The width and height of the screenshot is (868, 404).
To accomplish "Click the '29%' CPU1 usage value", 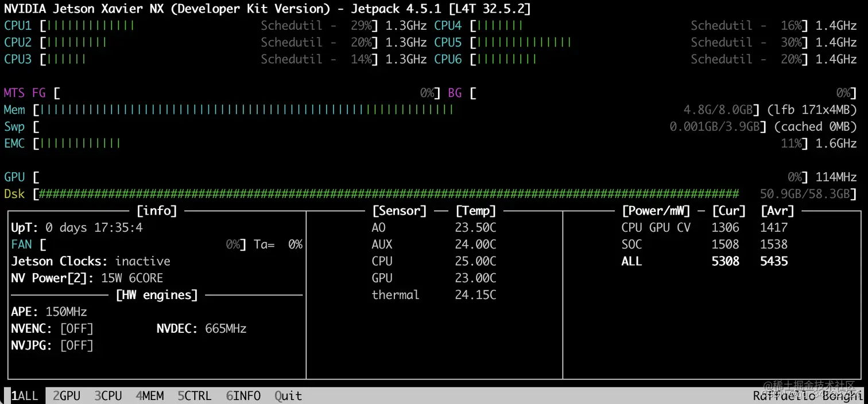I will pos(362,26).
